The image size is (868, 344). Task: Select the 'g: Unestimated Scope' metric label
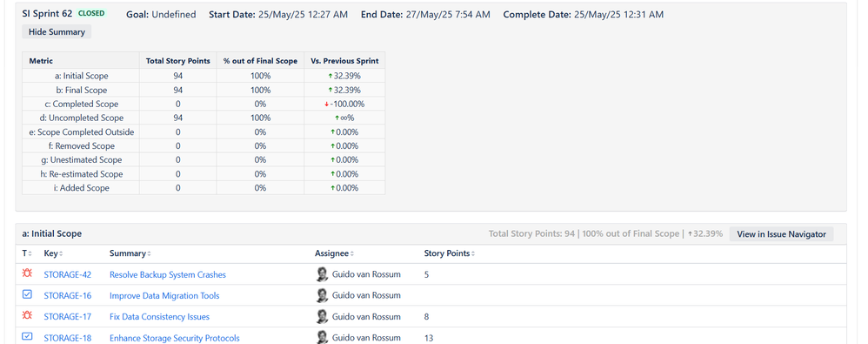82,159
